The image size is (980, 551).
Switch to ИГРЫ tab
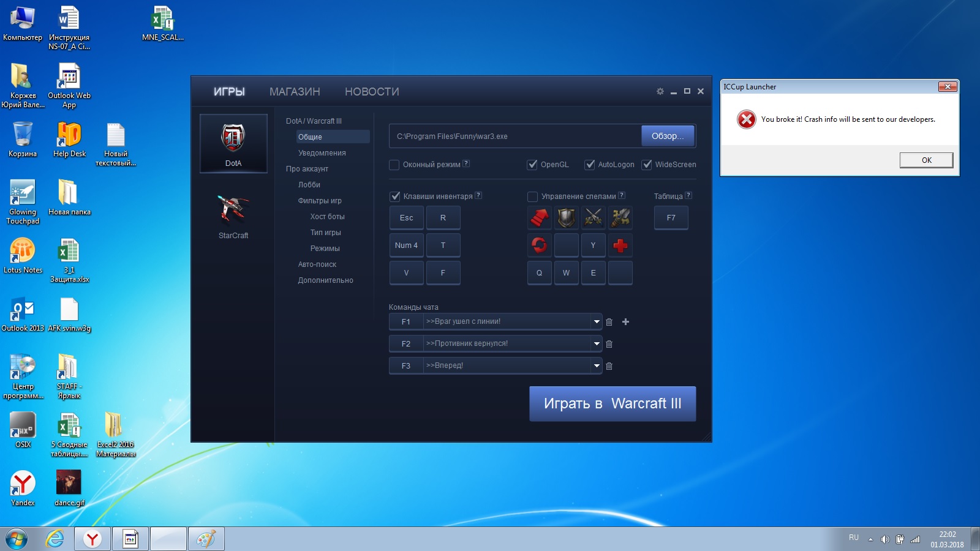coord(229,92)
